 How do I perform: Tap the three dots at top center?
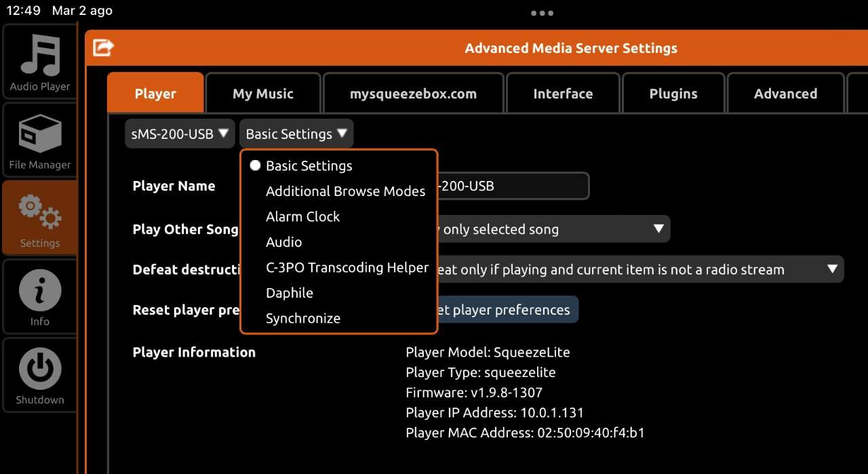542,13
